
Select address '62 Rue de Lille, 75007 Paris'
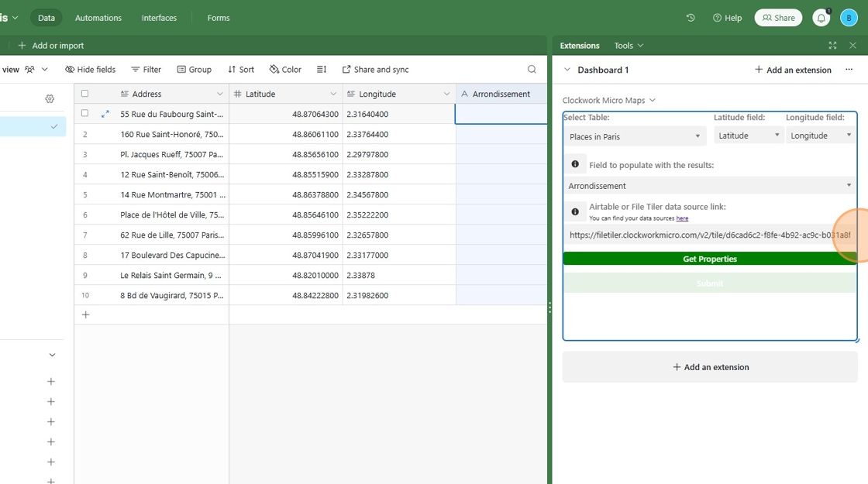point(171,235)
